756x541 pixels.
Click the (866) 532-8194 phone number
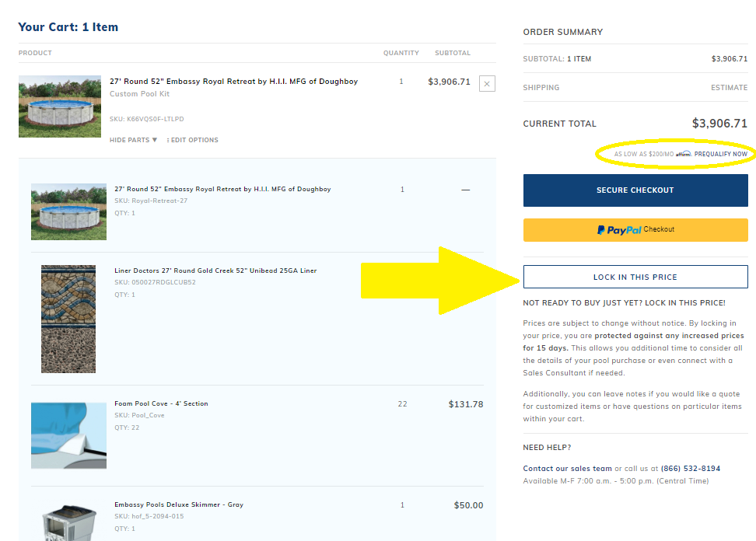point(691,469)
